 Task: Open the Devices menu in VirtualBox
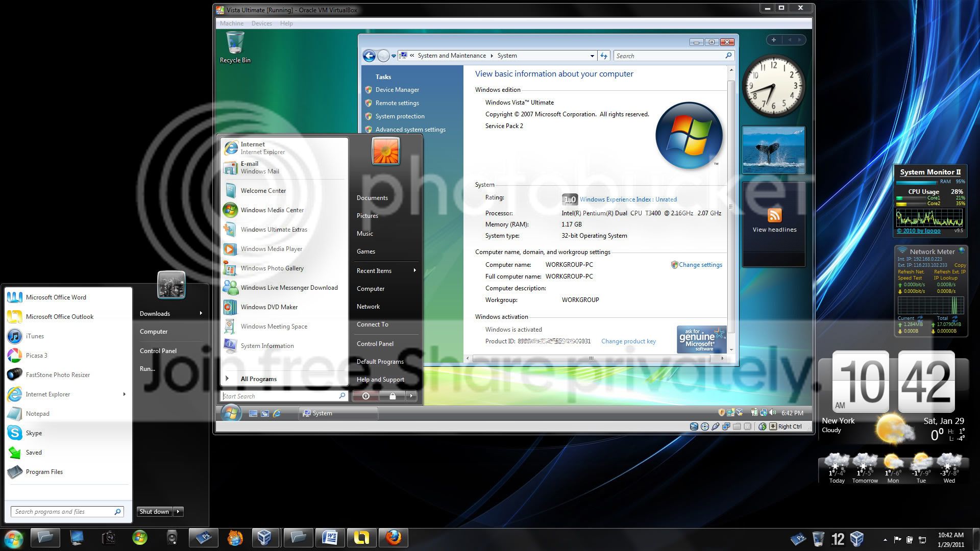[x=261, y=23]
